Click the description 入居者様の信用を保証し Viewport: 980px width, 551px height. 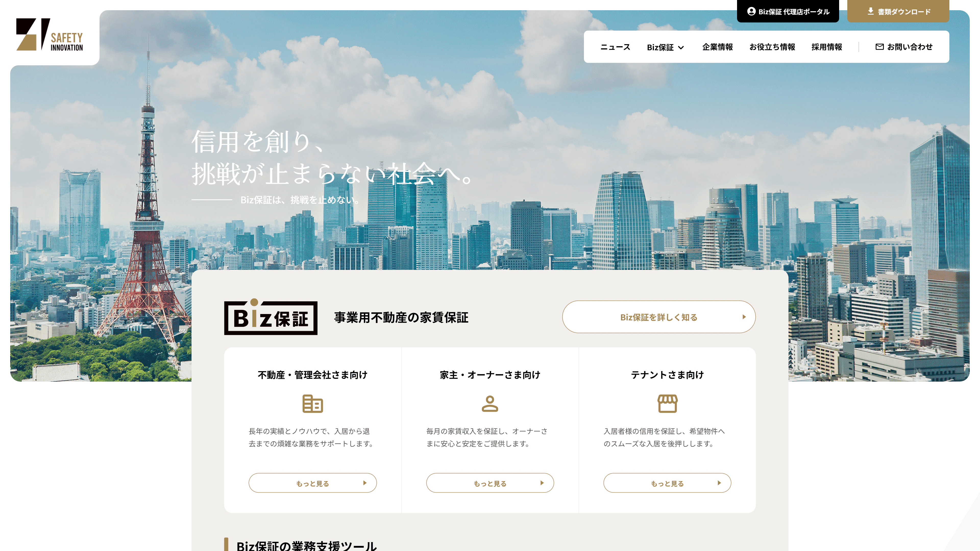pos(664,437)
